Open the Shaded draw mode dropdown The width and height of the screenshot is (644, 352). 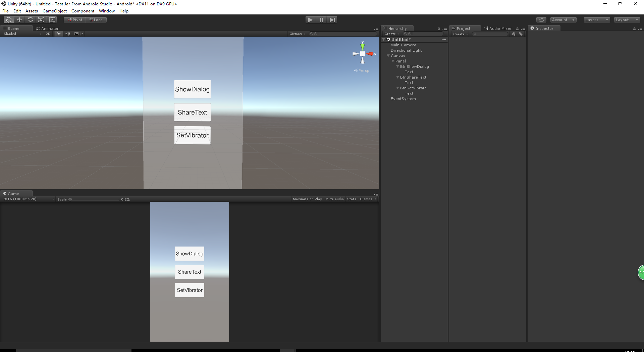coord(22,34)
